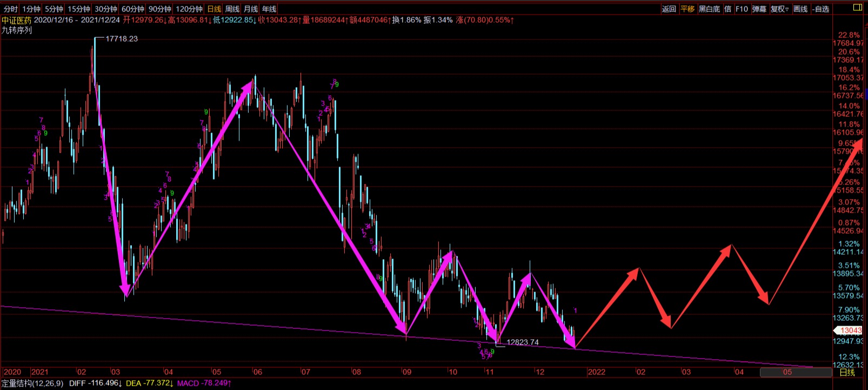
Task: Open the 画线 drawing tools
Action: [x=800, y=9]
